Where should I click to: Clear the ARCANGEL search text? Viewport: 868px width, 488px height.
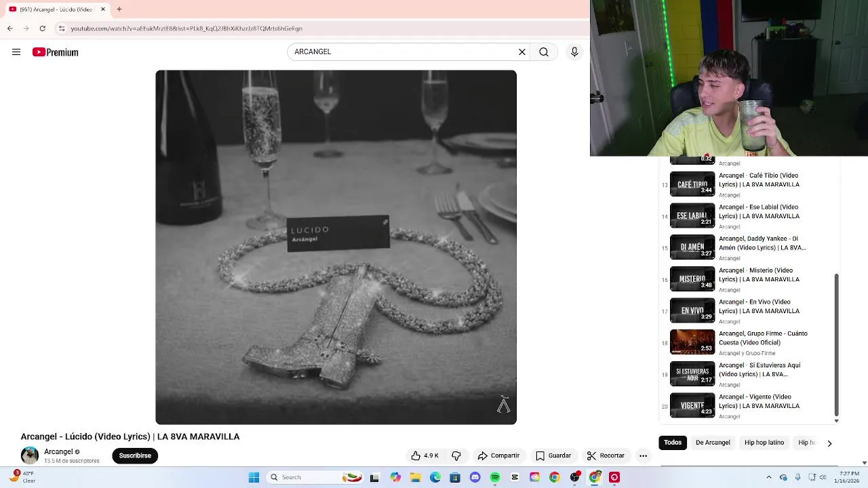[x=522, y=52]
